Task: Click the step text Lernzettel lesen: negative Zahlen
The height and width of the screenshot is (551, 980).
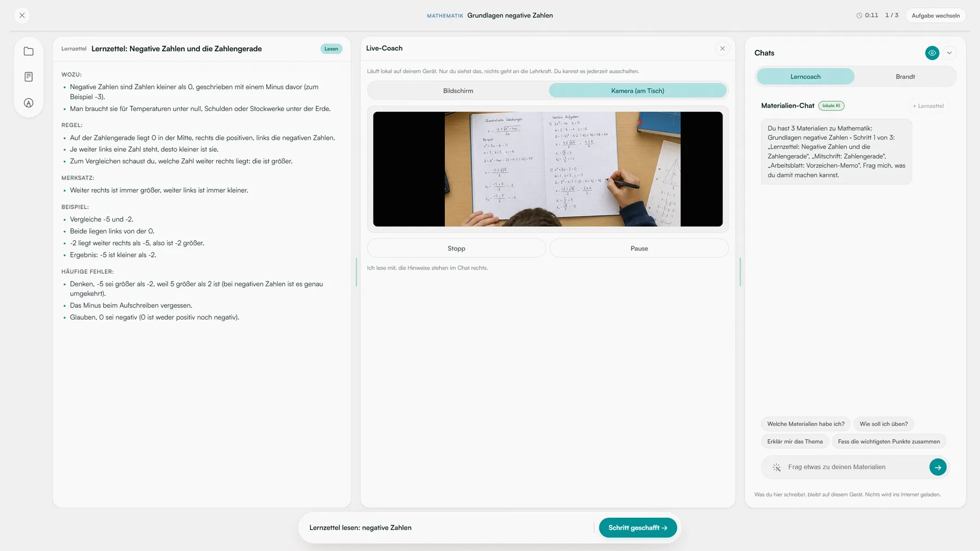Action: tap(360, 528)
